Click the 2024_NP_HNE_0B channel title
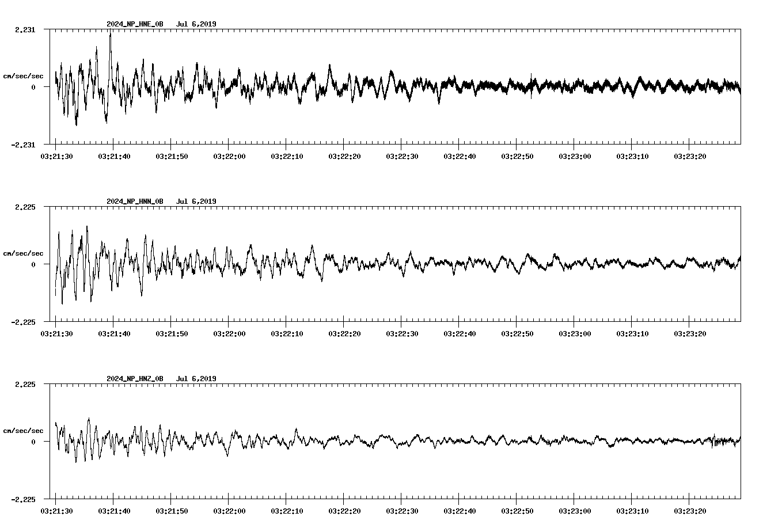782x532 pixels. pyautogui.click(x=135, y=24)
